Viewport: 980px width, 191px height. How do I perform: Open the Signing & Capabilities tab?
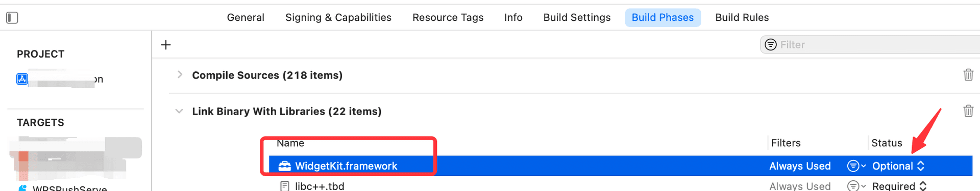click(338, 17)
